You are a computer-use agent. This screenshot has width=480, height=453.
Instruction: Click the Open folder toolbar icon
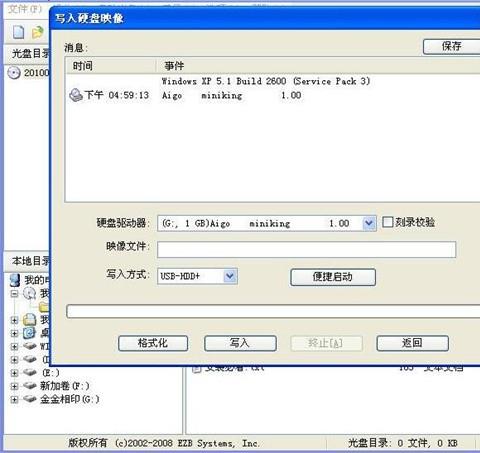coord(37,32)
